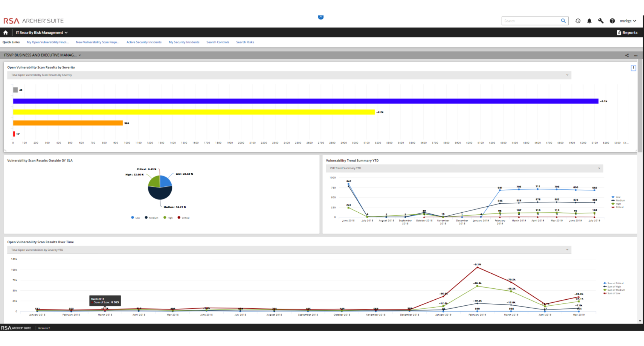Image resolution: width=644 pixels, height=346 pixels.
Task: Open VSR Trend Summary YTD dropdown
Action: click(464, 168)
